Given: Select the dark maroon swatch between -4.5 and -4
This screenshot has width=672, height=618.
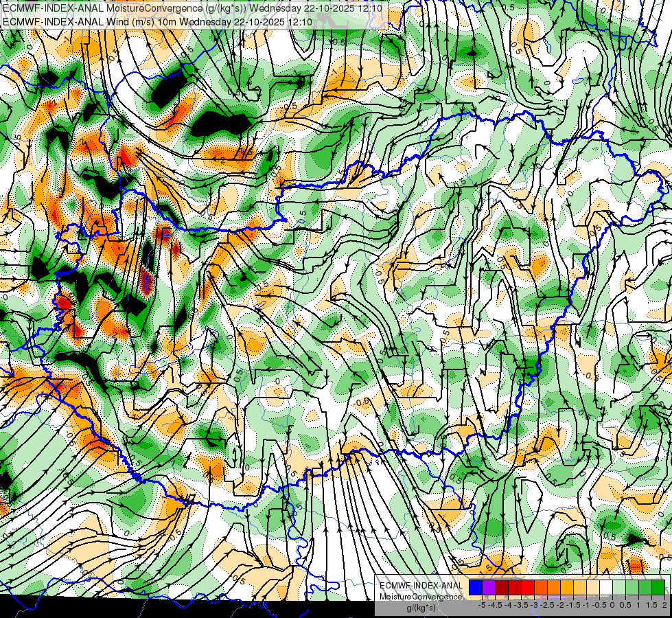Looking at the screenshot, I should click(502, 588).
